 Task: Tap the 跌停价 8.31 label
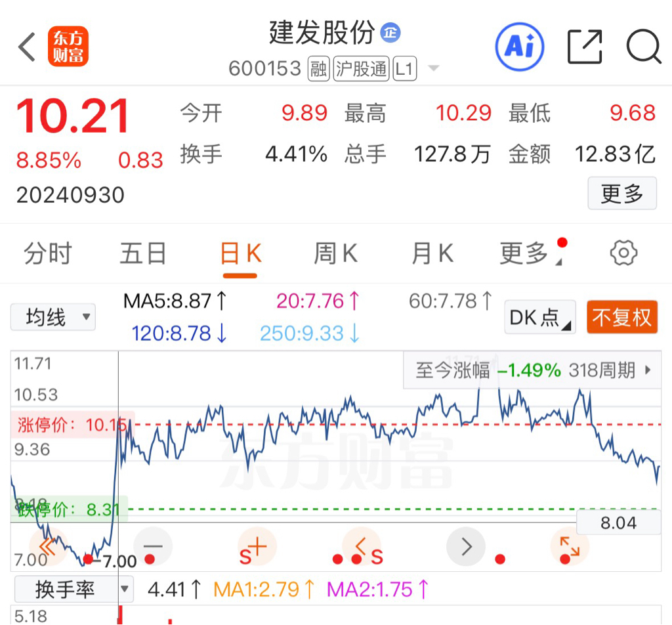[x=70, y=509]
